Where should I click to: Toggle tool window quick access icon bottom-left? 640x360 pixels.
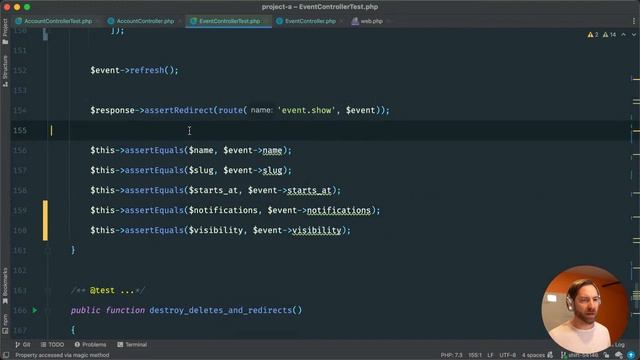(x=6, y=355)
